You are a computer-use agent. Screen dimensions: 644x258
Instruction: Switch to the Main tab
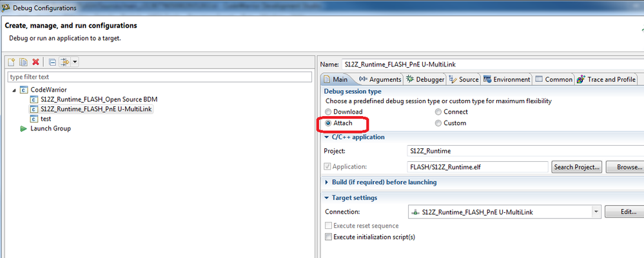click(x=336, y=79)
